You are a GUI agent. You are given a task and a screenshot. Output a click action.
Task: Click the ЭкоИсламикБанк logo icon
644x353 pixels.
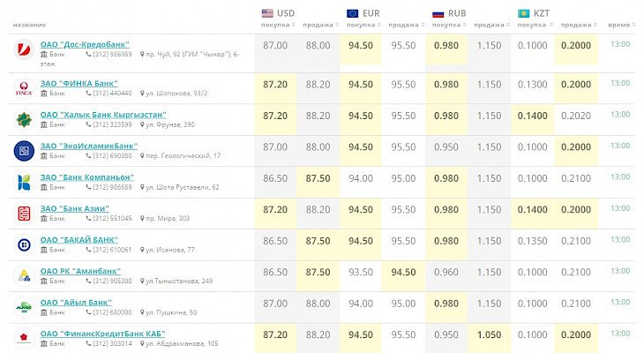click(24, 151)
